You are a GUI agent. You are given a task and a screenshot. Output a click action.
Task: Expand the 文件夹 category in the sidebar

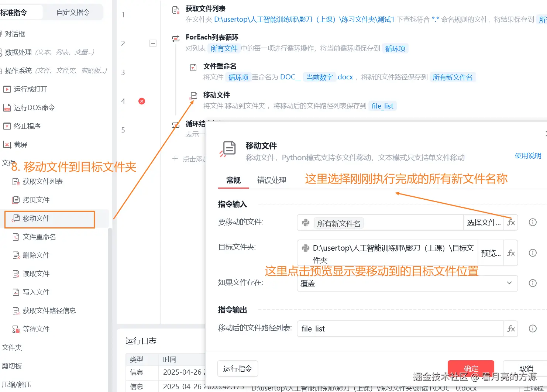[12, 347]
